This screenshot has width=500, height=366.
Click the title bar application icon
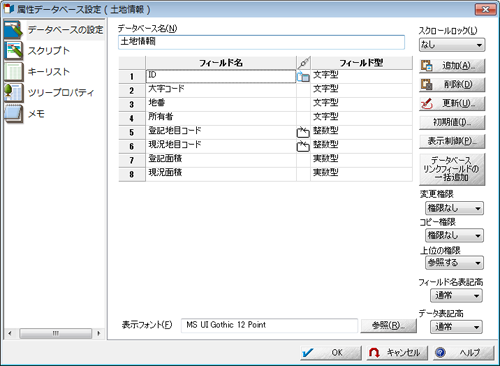(x=9, y=9)
